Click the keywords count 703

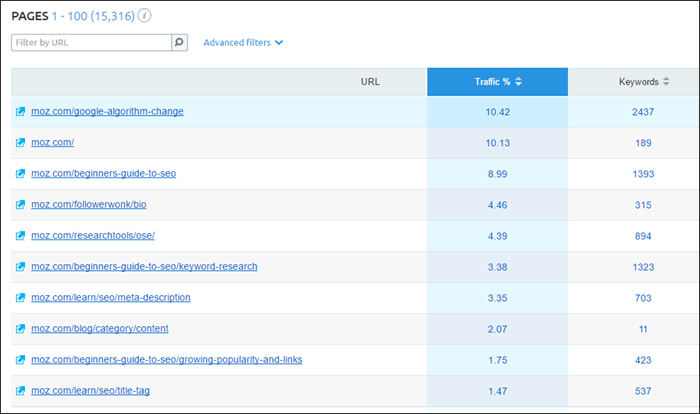[x=643, y=298]
